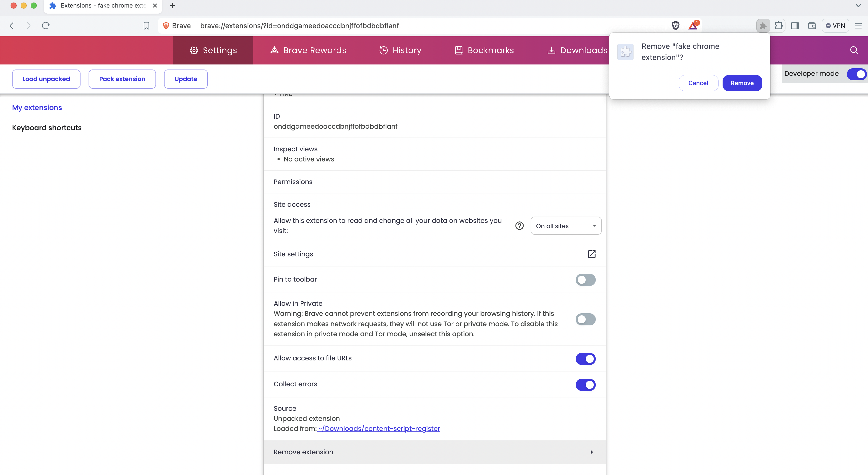This screenshot has width=868, height=475.
Task: Cancel the remove extension dialog
Action: 698,83
